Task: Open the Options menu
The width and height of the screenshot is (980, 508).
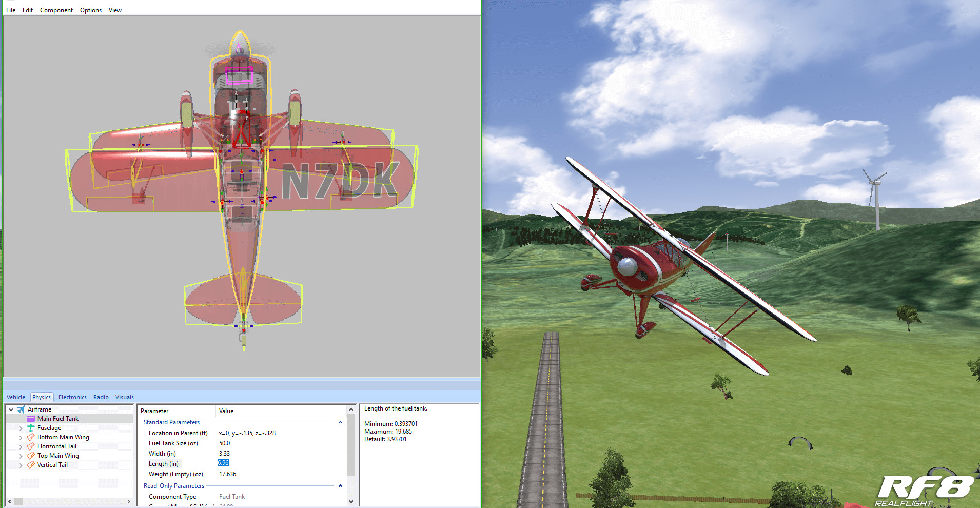Action: (90, 10)
